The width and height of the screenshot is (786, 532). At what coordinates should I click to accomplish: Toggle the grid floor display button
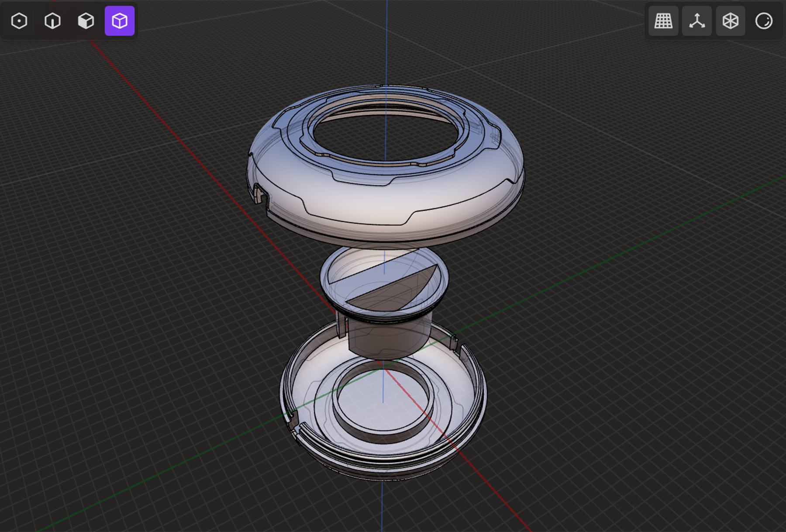tap(663, 21)
